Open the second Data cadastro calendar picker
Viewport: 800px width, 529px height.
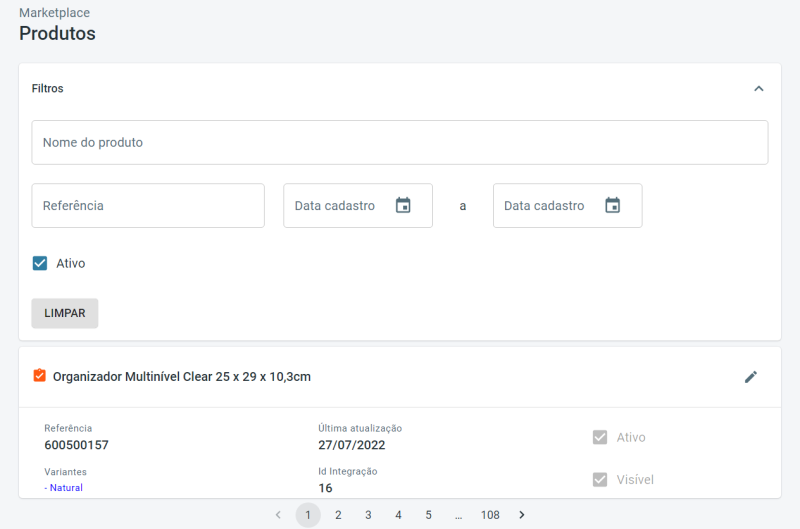612,205
